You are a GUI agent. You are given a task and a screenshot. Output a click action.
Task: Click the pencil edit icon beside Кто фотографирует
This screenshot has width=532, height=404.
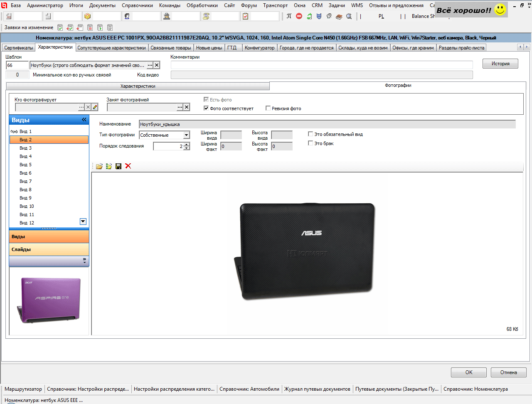pos(95,107)
